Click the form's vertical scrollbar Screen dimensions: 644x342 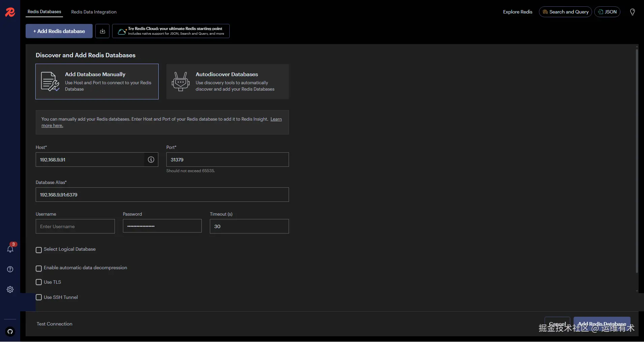tap(637, 161)
